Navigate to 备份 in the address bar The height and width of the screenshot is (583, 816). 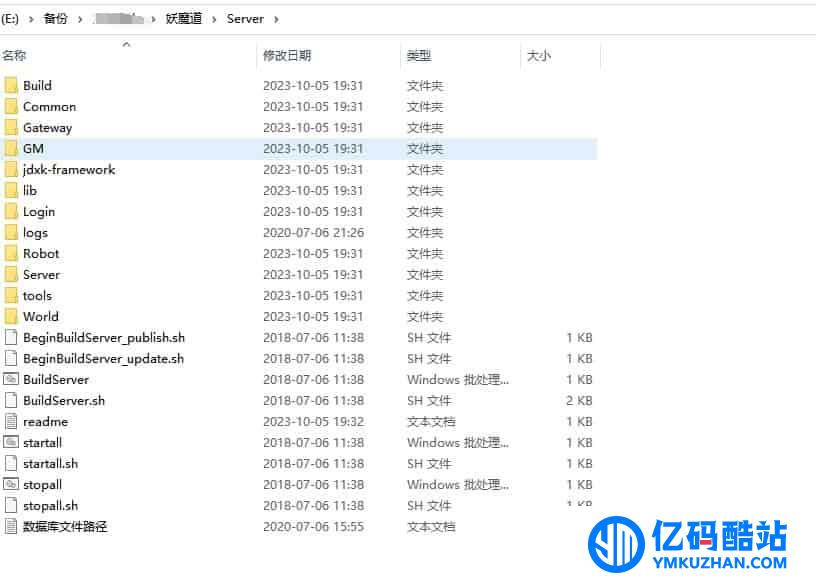pyautogui.click(x=56, y=19)
